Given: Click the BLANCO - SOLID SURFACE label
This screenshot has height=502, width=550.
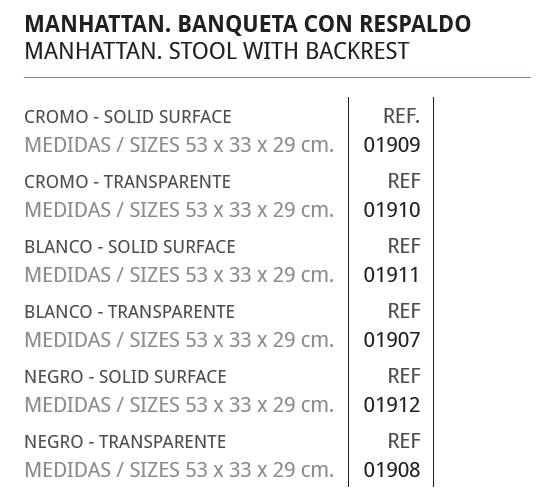Looking at the screenshot, I should pos(130,247).
